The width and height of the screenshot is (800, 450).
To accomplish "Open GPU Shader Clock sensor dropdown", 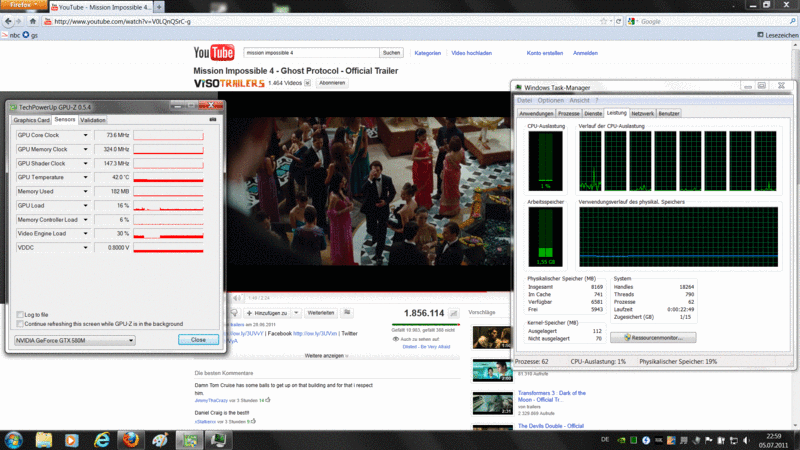I will (85, 163).
